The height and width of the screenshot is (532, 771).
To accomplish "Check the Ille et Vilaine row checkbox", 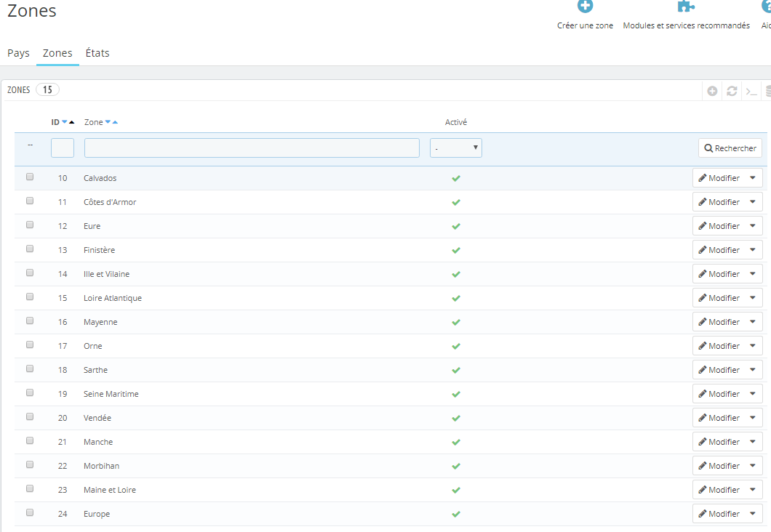I will pos(30,273).
